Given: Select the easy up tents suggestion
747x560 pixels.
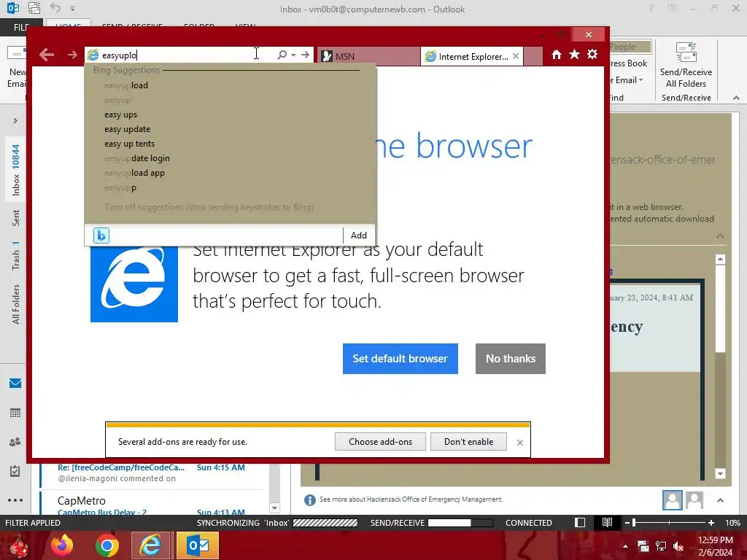Looking at the screenshot, I should pos(130,144).
